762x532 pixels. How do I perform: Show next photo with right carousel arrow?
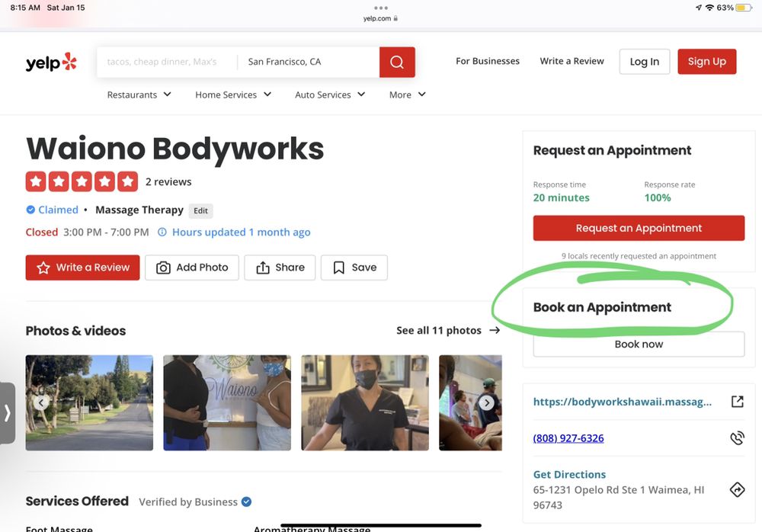pos(486,403)
